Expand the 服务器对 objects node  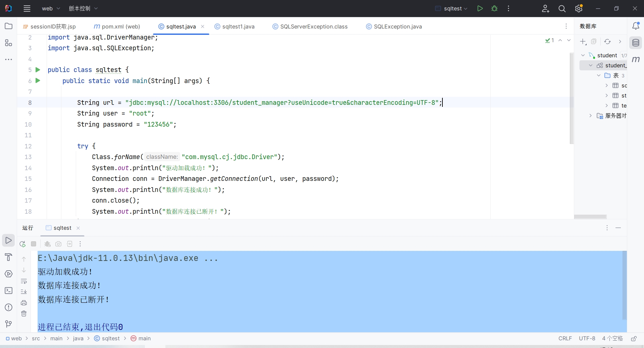pos(591,116)
